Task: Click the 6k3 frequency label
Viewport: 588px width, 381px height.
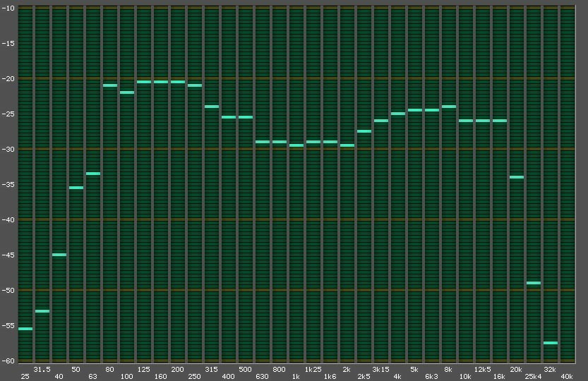Action: (x=431, y=377)
